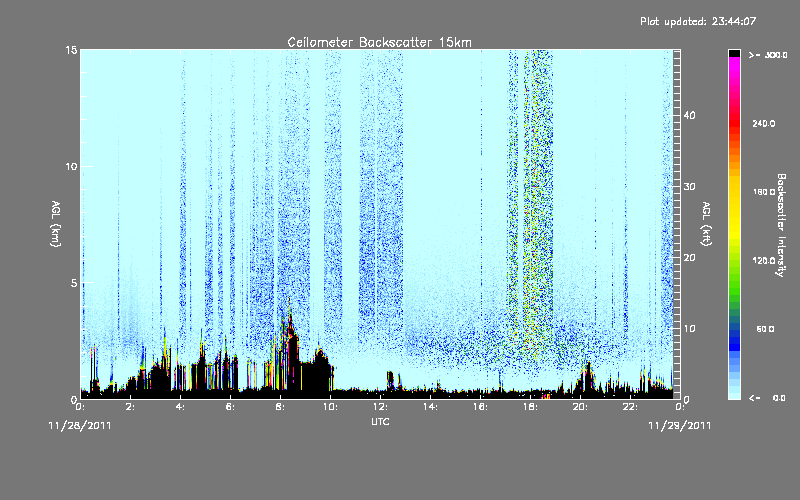Click the 10 kft tick label on right axis
800x500 pixels.
(689, 329)
